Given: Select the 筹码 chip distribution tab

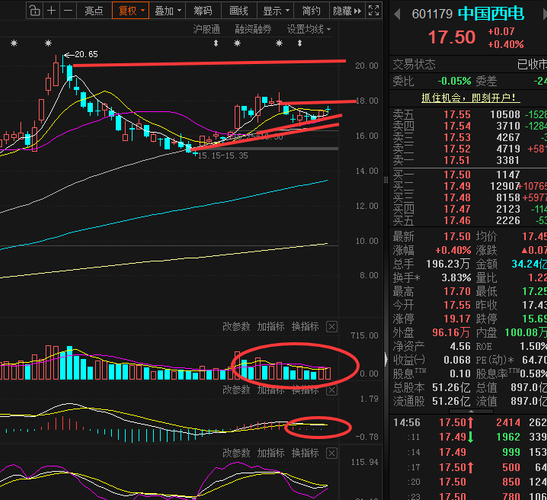Looking at the screenshot, I should pos(203,11).
